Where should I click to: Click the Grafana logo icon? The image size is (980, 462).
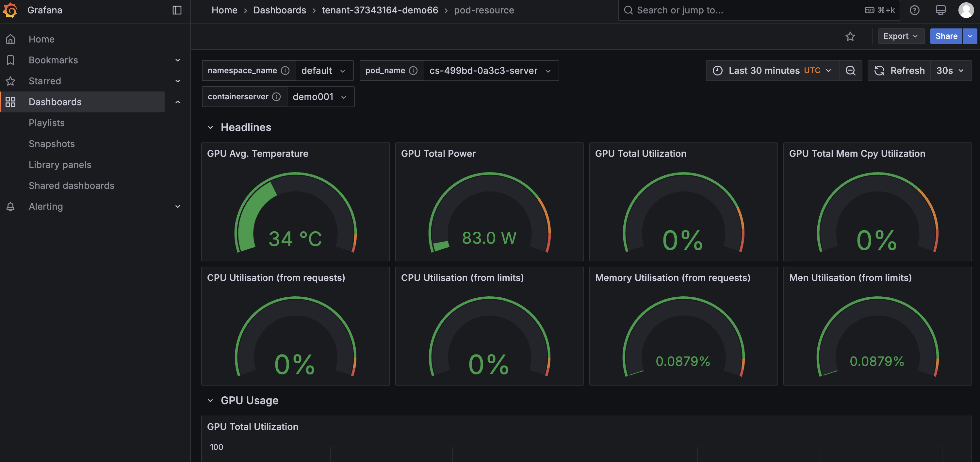(10, 10)
